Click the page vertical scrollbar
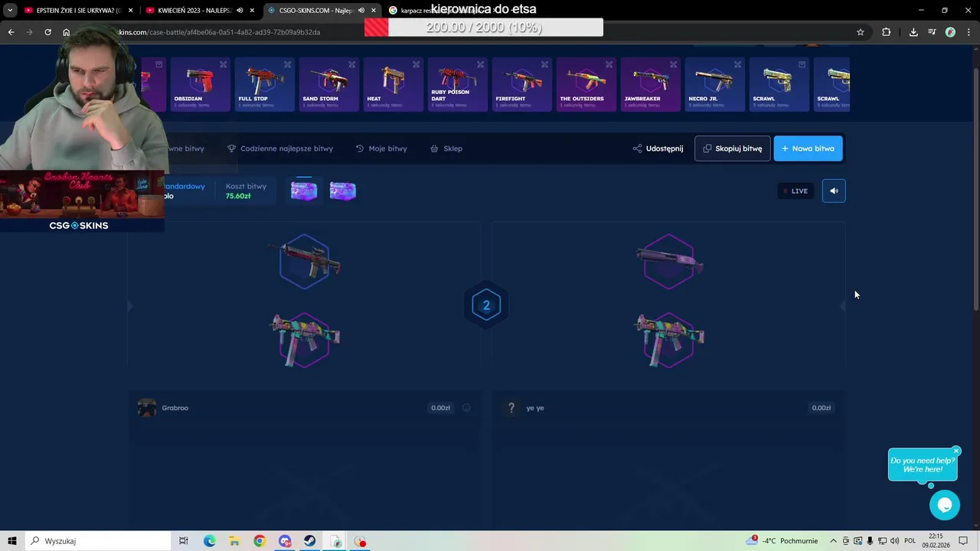980x551 pixels. coord(976,187)
